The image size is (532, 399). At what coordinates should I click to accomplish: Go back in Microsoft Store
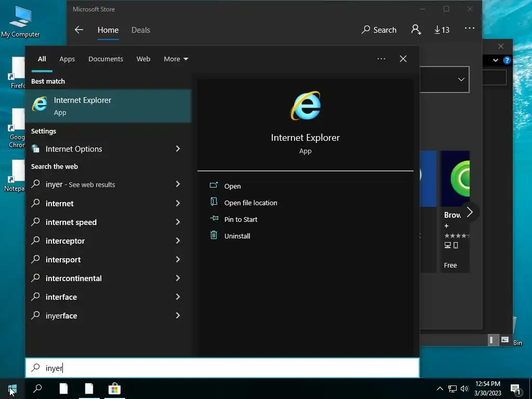click(79, 30)
